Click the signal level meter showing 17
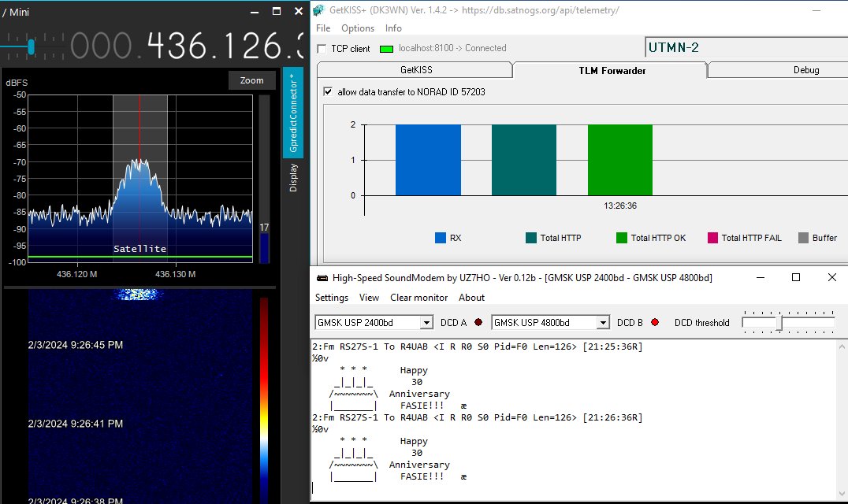 [264, 179]
